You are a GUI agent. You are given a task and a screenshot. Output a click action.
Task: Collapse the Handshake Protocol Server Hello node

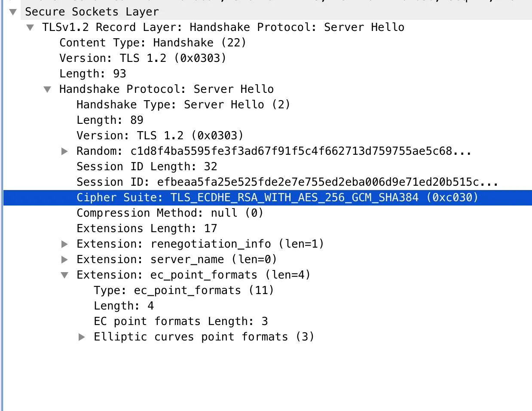coord(47,89)
